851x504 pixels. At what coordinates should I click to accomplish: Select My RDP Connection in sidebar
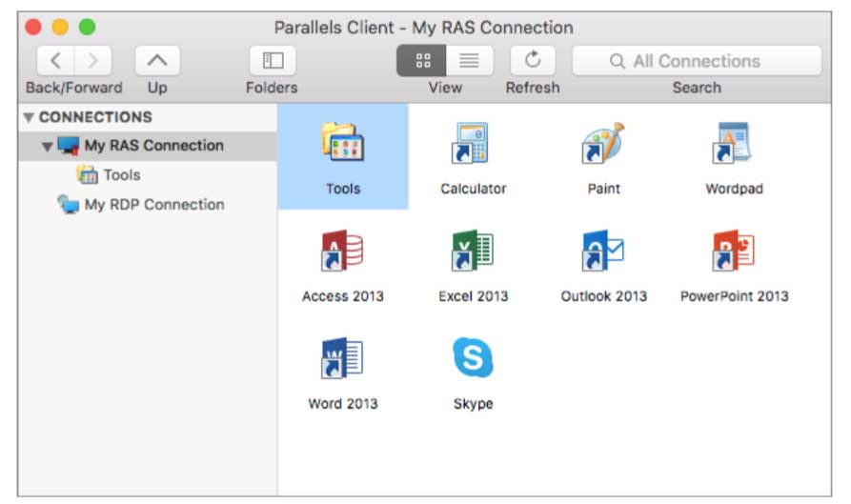[x=152, y=205]
